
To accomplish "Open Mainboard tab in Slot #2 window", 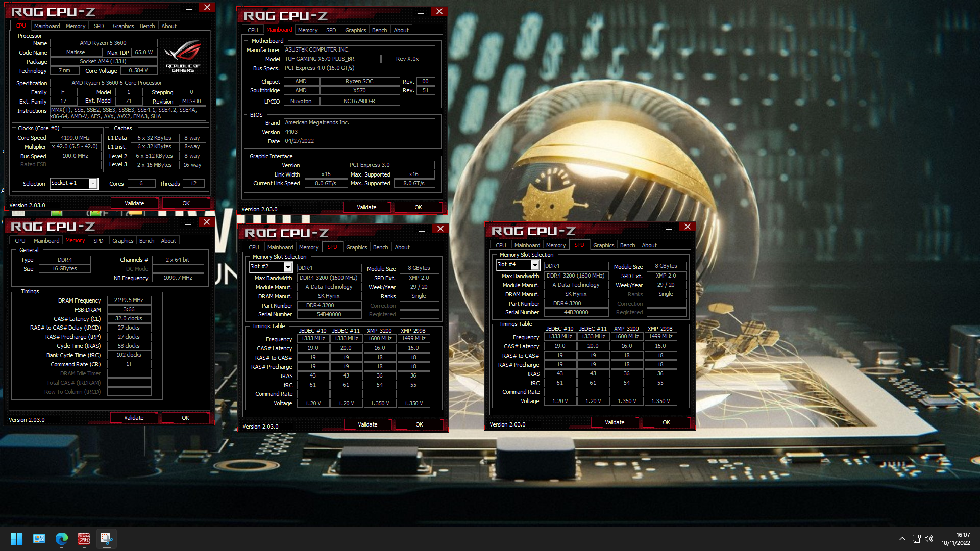I will [x=280, y=247].
